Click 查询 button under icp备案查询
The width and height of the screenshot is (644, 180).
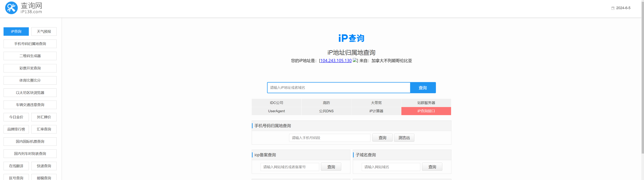[331, 167]
